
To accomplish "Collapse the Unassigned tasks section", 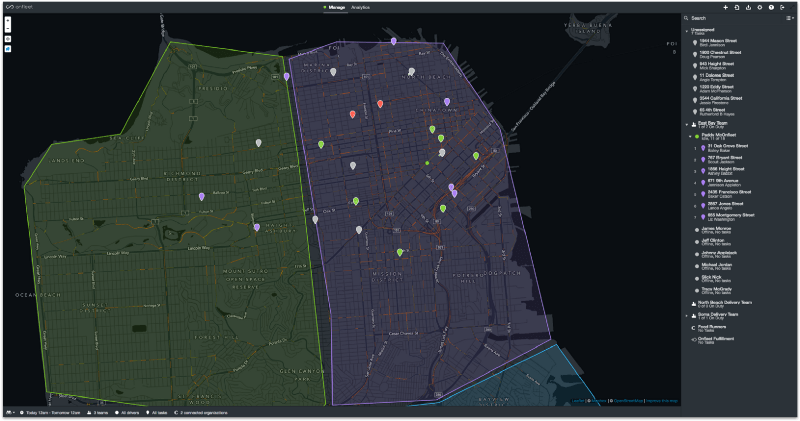I will pyautogui.click(x=686, y=30).
